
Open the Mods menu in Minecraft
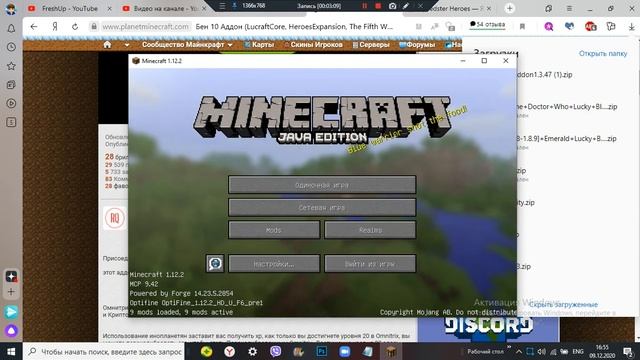click(x=274, y=230)
